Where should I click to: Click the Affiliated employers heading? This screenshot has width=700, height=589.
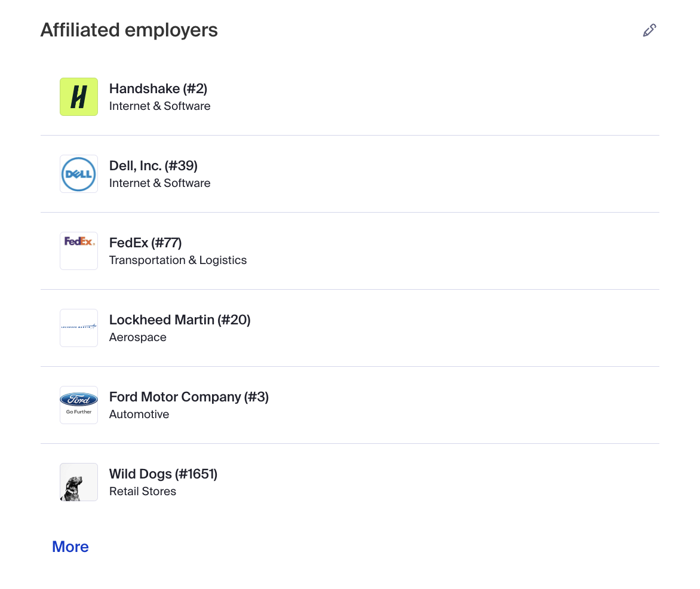129,30
